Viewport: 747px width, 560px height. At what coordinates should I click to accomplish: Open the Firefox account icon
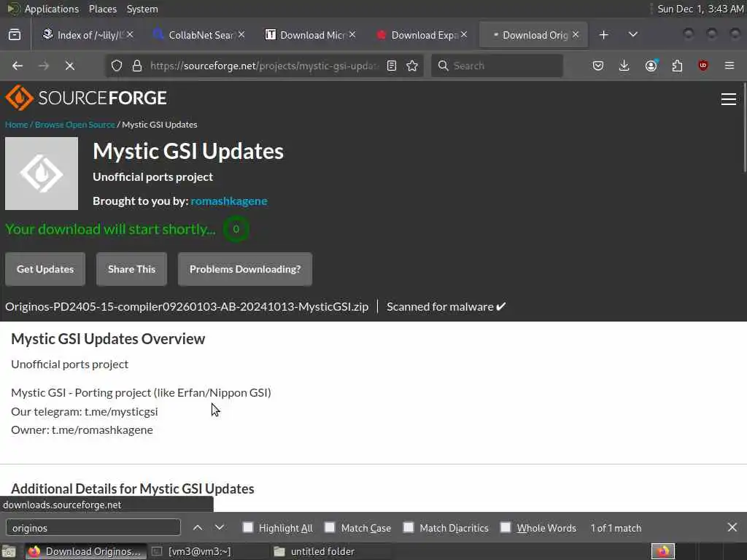651,66
